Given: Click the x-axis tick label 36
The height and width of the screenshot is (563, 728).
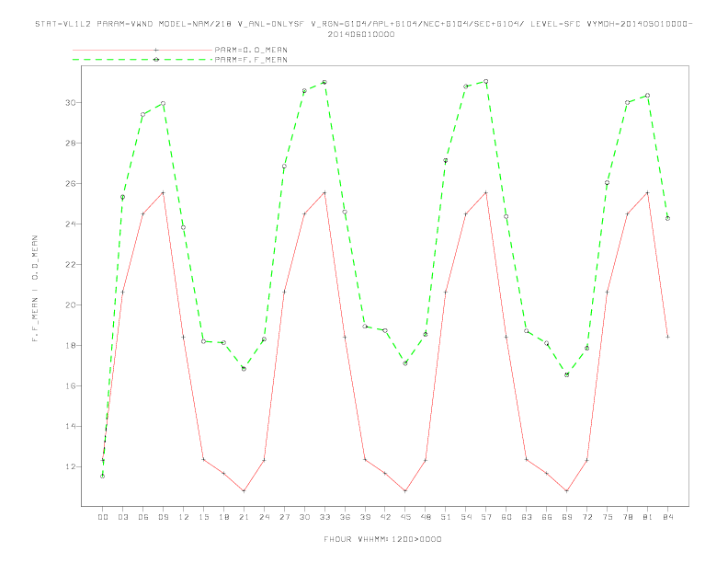Looking at the screenshot, I should (345, 517).
